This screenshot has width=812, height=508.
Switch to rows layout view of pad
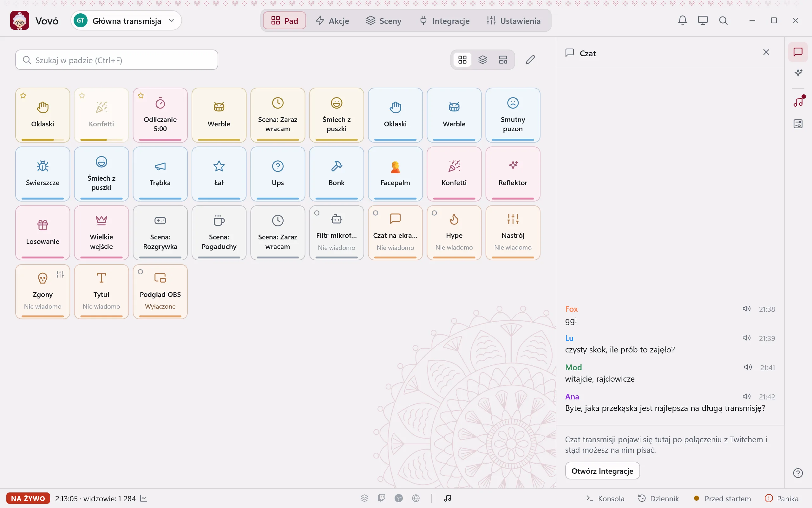tap(503, 60)
